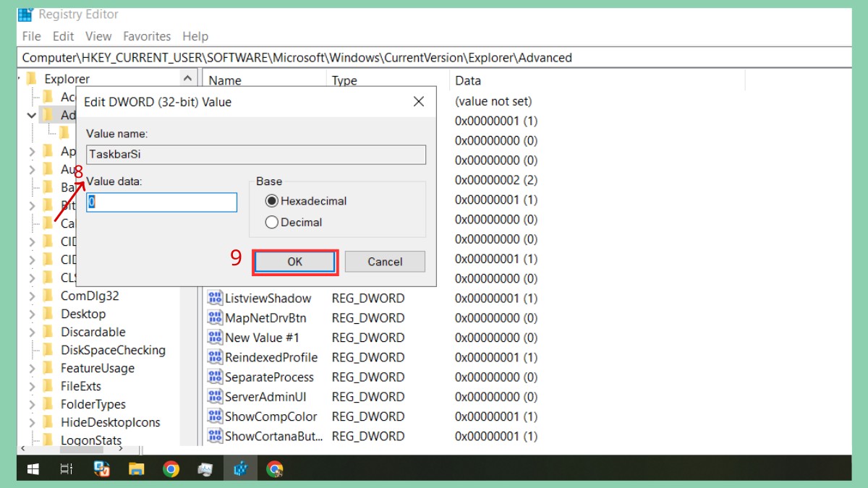Select the Hexadecimal radio button
The width and height of the screenshot is (868, 488).
coord(271,201)
